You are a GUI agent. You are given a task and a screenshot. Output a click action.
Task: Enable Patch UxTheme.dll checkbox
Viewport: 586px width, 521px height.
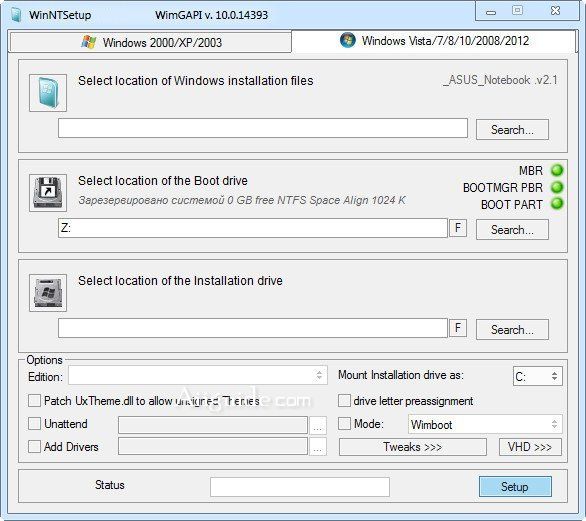click(x=34, y=401)
